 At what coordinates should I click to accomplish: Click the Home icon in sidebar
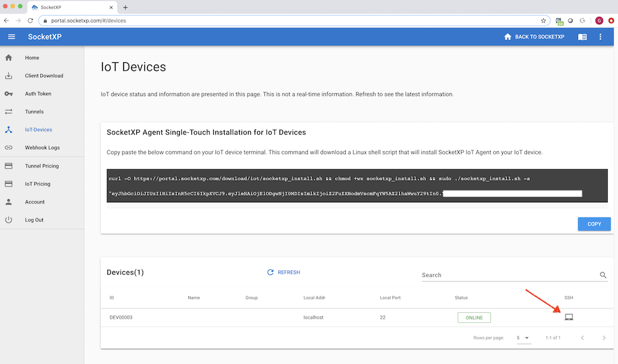8,58
